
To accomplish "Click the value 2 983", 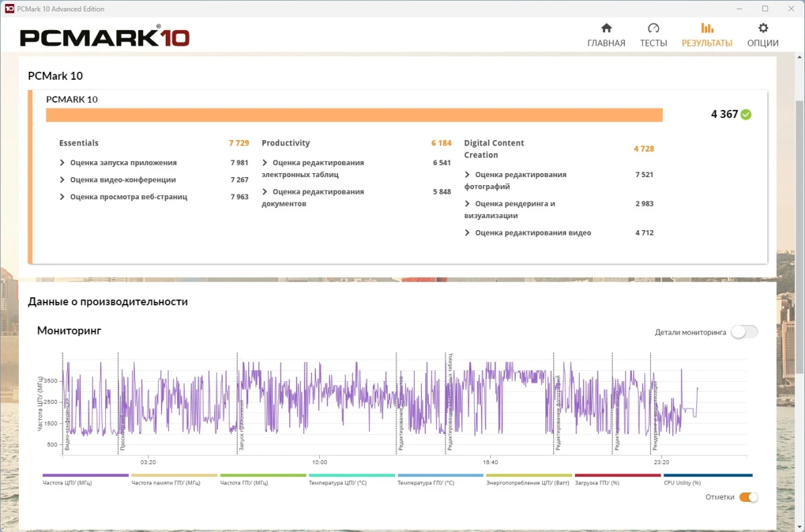I will pos(644,204).
